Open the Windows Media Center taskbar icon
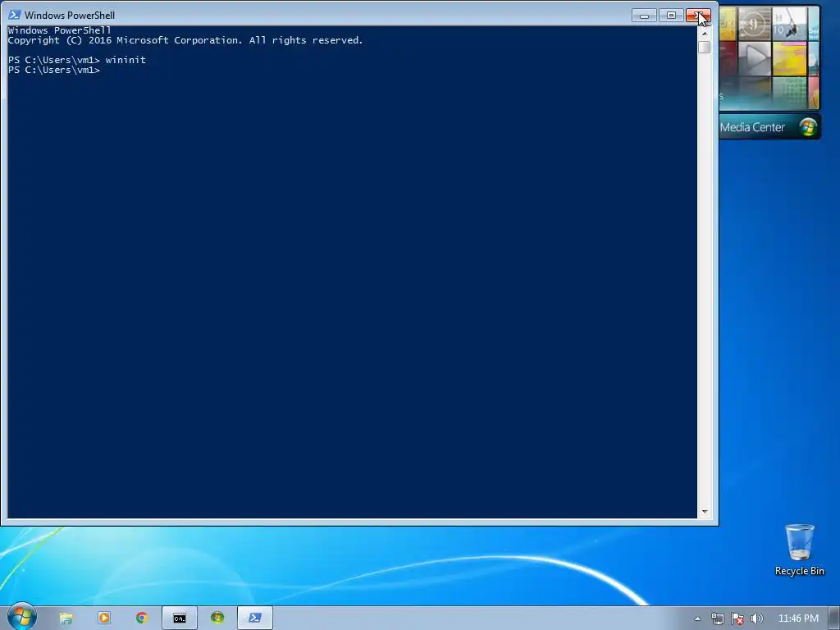The width and height of the screenshot is (840, 630). [x=217, y=619]
